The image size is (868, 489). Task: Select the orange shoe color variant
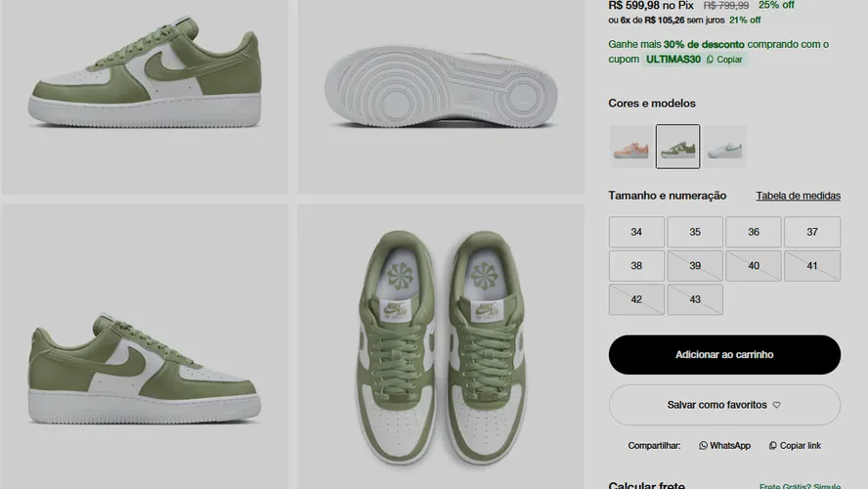click(631, 146)
